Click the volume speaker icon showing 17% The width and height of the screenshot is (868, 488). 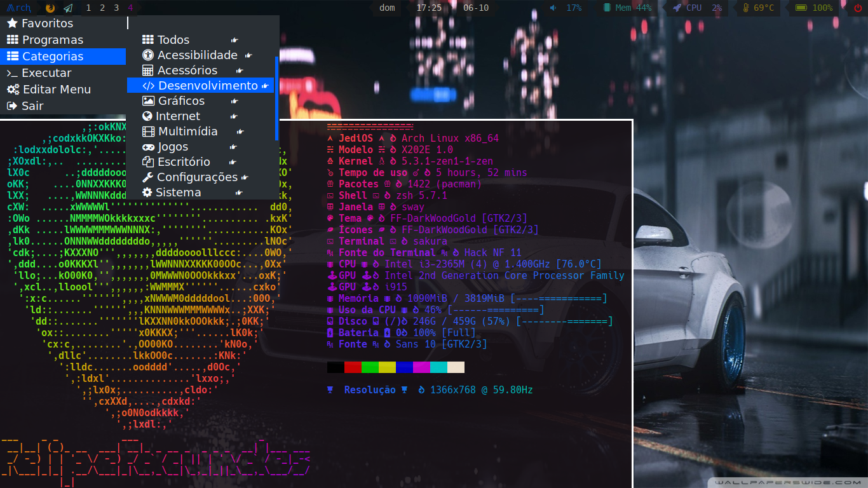click(x=553, y=8)
